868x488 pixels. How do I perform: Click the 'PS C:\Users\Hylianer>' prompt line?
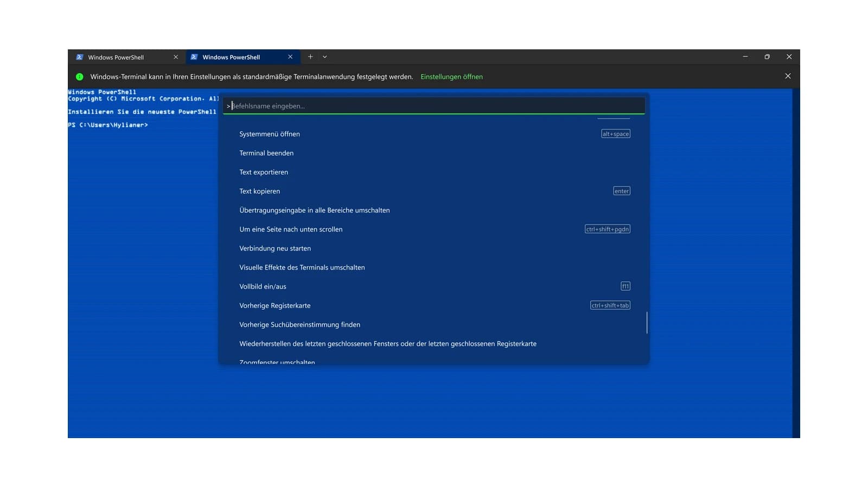[x=108, y=125]
